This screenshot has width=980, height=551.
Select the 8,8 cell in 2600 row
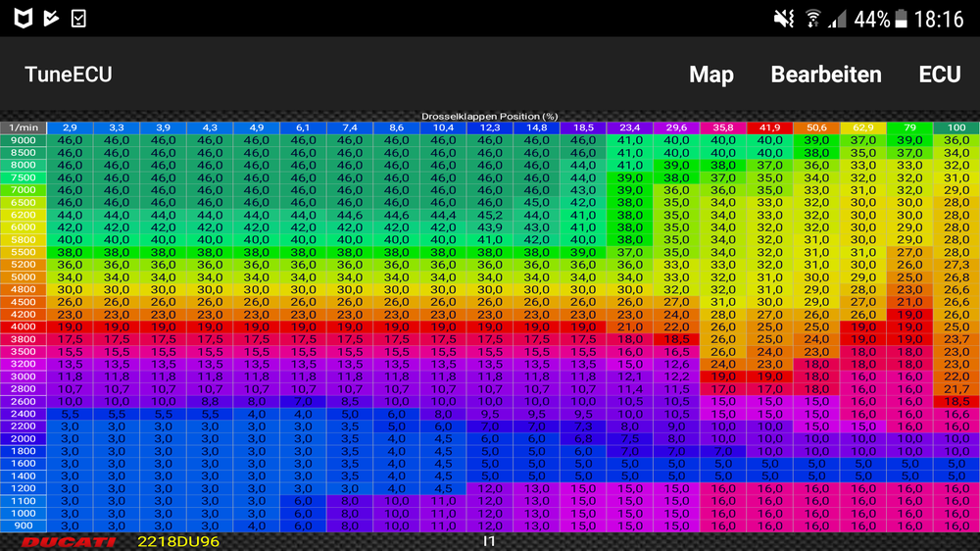[x=210, y=401]
